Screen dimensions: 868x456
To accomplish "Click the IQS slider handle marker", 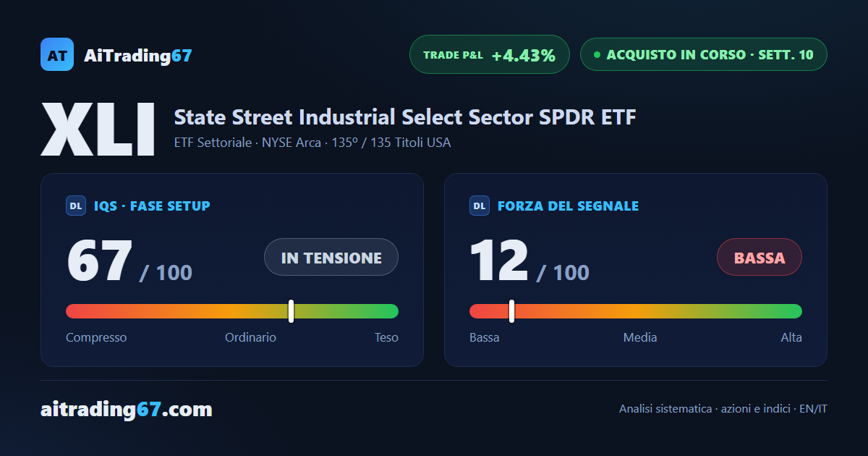I will click(x=291, y=311).
